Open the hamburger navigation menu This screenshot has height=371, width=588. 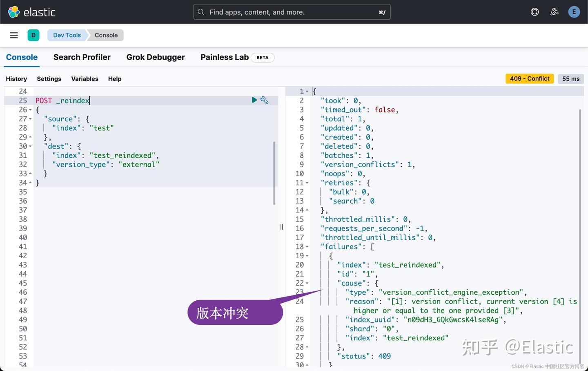tap(13, 35)
